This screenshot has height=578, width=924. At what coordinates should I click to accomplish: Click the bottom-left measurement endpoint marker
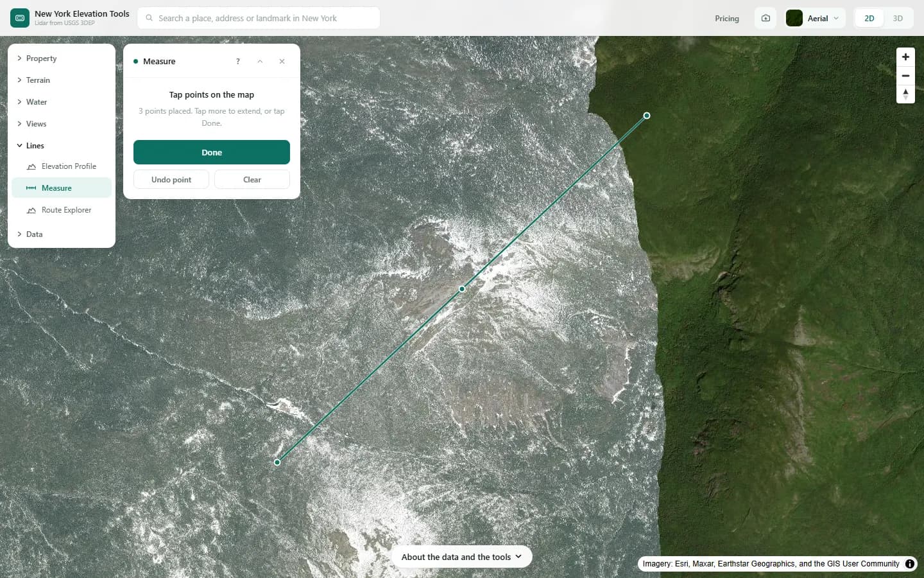point(277,462)
